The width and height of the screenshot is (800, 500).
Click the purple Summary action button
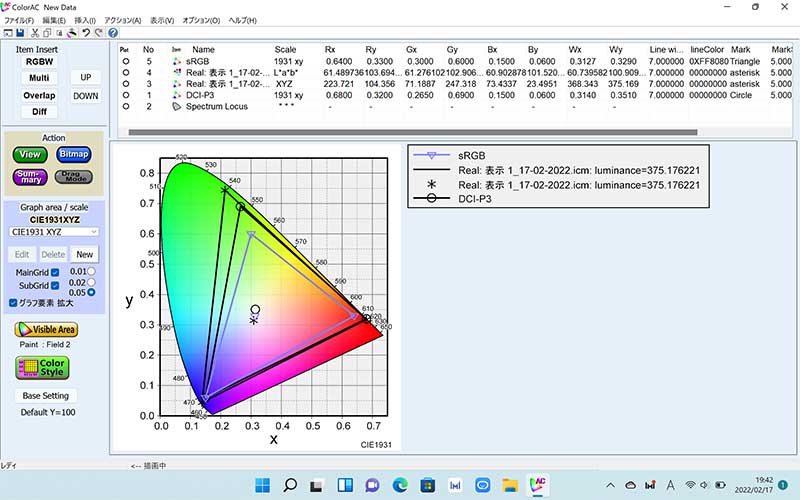(x=29, y=177)
